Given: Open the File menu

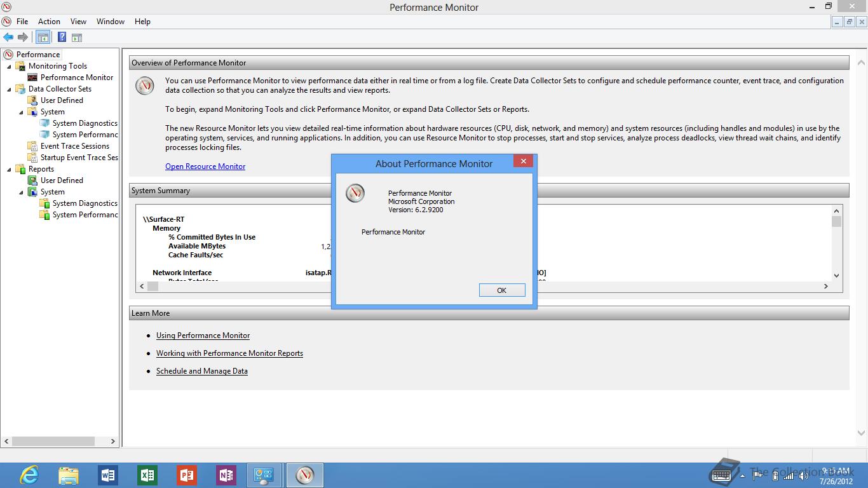Looking at the screenshot, I should tap(22, 22).
